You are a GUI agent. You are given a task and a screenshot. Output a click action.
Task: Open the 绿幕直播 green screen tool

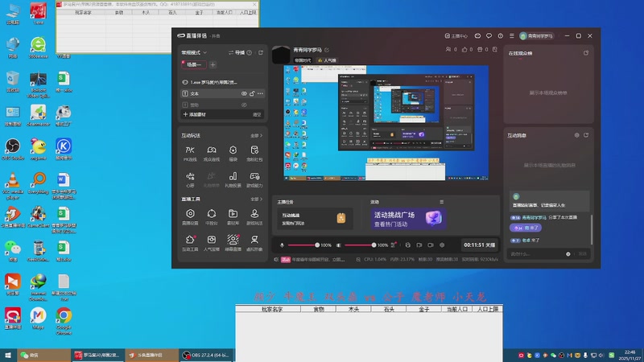coord(233,243)
